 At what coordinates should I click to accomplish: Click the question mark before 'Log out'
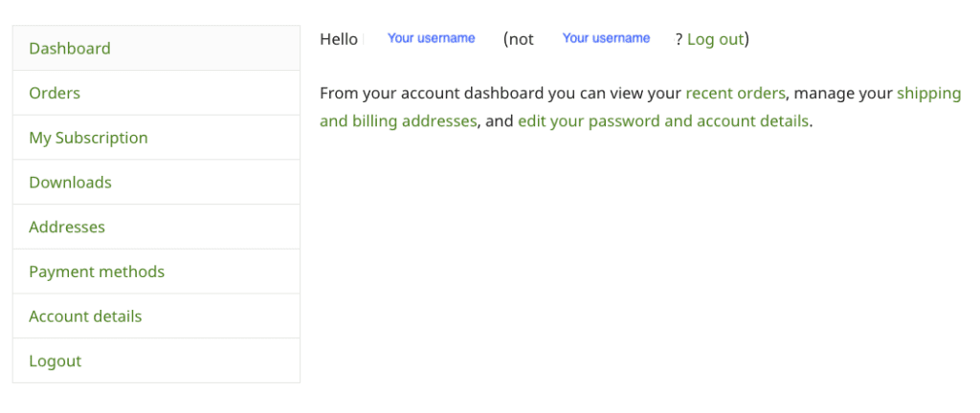(679, 39)
